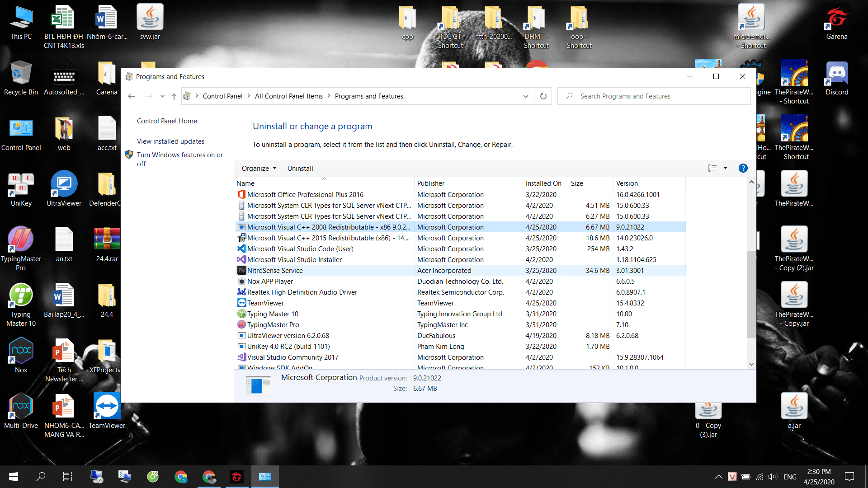
Task: Refresh the Programs and Features list
Action: tap(543, 96)
